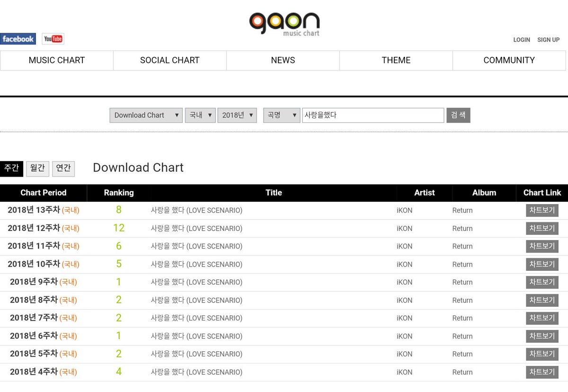Viewport: 568px width, 392px height.
Task: Click the Gaon music chart logo
Action: tap(284, 24)
